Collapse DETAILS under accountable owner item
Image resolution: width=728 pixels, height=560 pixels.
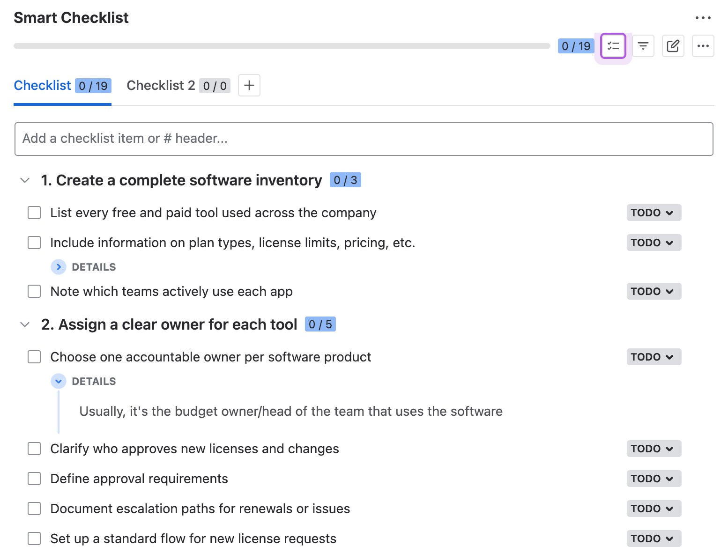pyautogui.click(x=59, y=381)
